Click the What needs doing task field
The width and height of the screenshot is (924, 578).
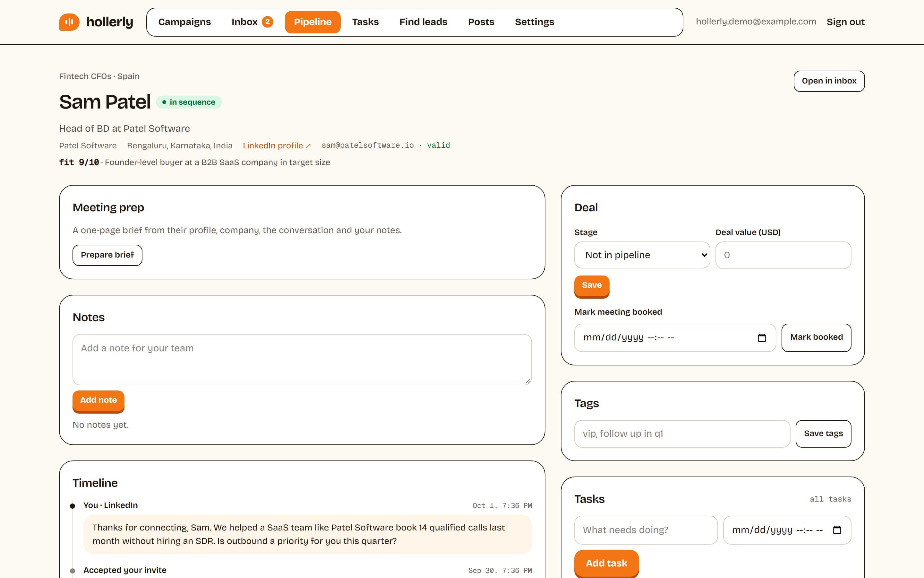(x=646, y=530)
